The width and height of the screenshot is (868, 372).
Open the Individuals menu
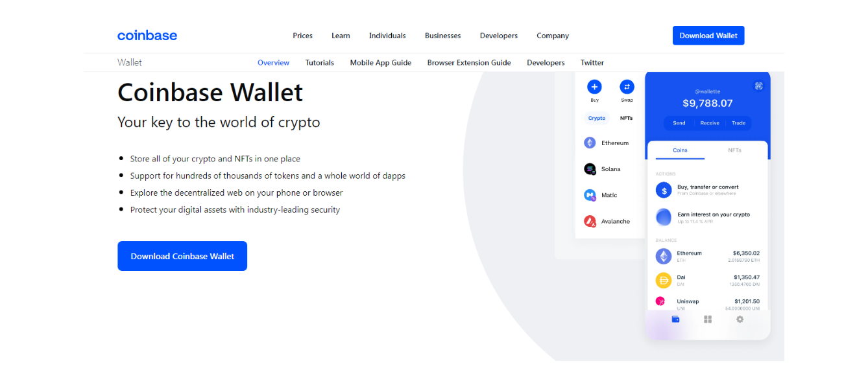pyautogui.click(x=387, y=36)
